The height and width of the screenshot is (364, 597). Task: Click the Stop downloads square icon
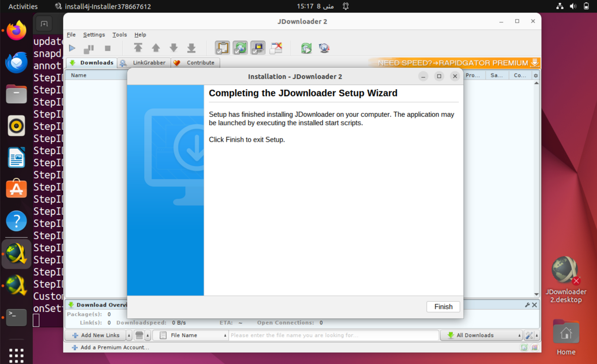coord(107,48)
